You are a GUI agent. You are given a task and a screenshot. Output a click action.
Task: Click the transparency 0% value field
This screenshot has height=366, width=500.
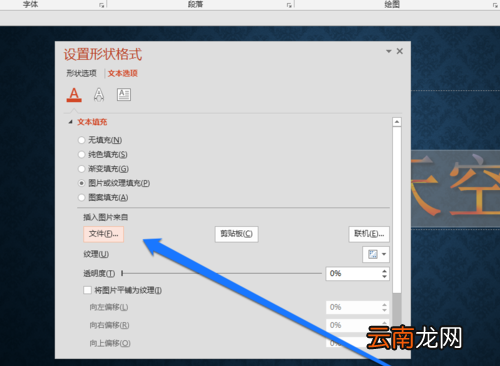point(353,274)
